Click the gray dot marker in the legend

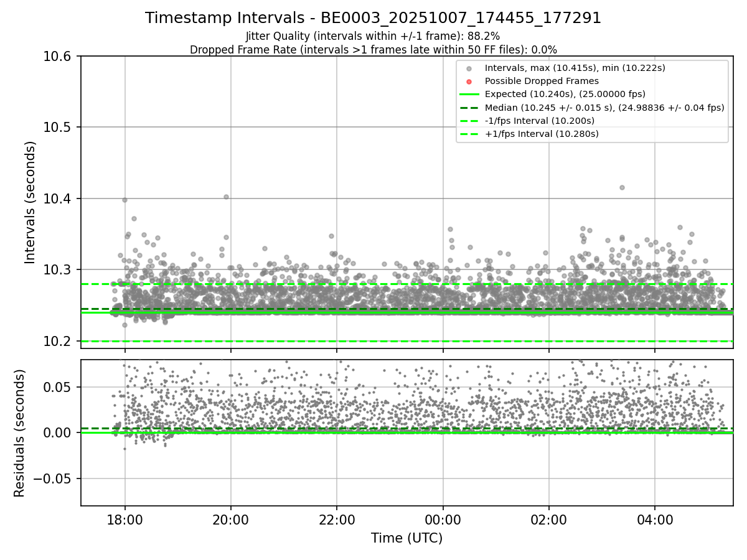469,68
